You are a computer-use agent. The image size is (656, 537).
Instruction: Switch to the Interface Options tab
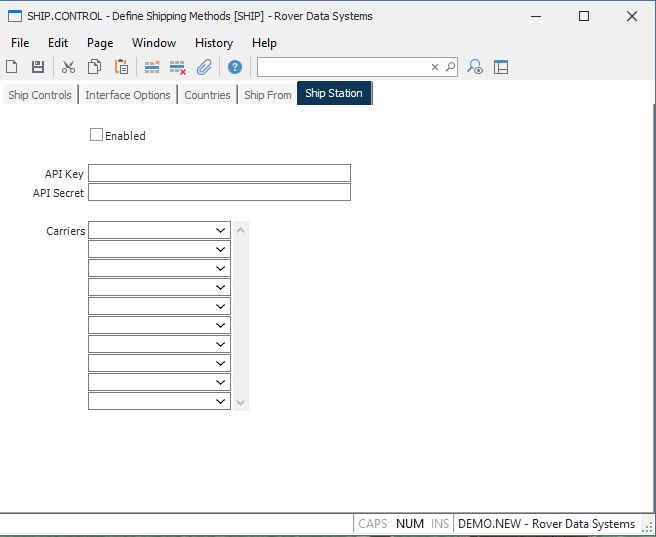[128, 95]
